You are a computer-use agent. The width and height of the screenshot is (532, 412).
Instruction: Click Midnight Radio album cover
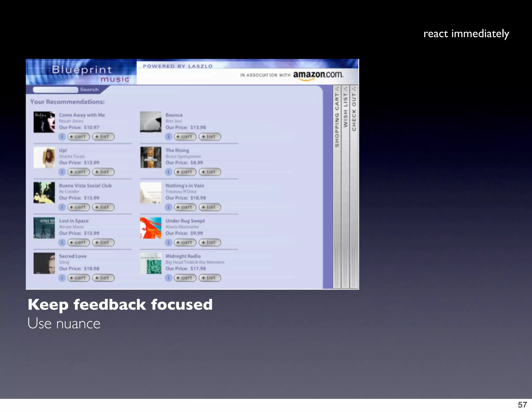[151, 263]
